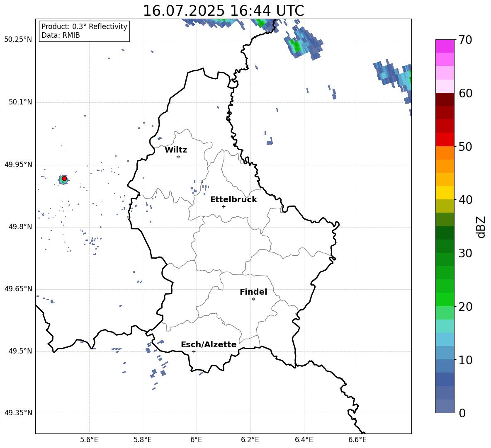
Task: Select the Esch/Alzette city label
Action: pyautogui.click(x=209, y=345)
